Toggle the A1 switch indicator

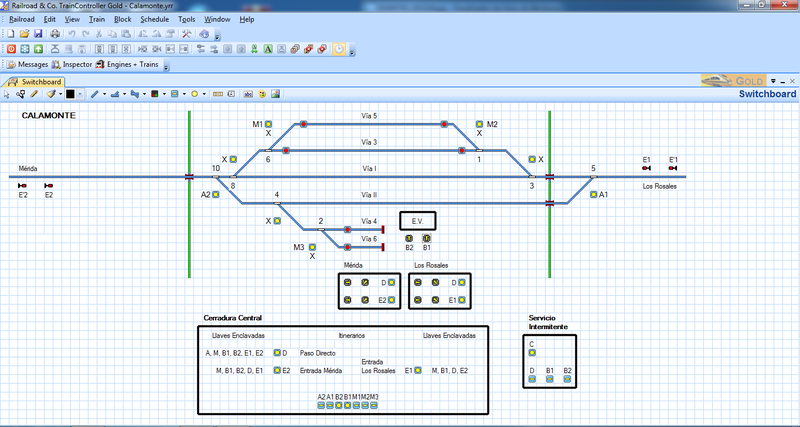(x=593, y=194)
